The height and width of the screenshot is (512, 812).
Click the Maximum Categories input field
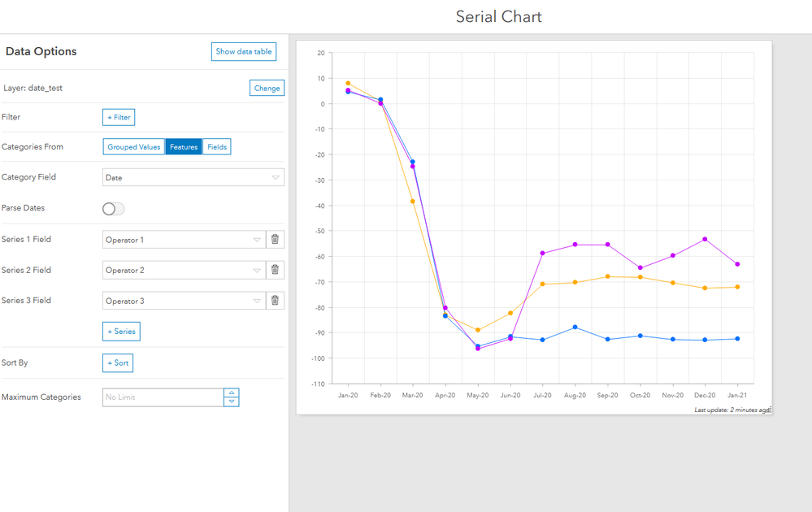[163, 397]
